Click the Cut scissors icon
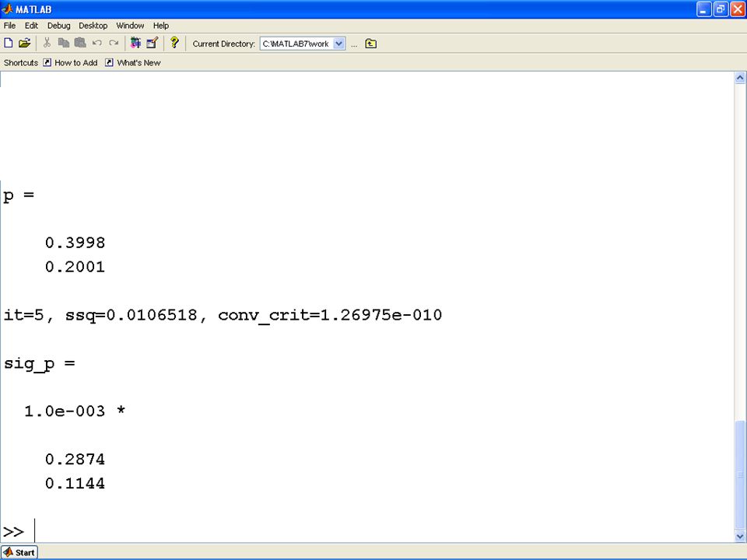This screenshot has height=560, width=747. 47,44
